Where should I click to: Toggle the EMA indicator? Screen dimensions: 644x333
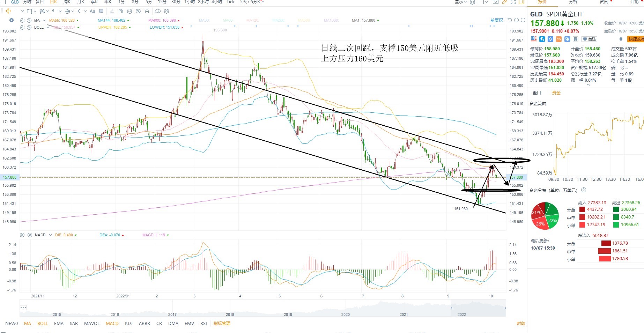coord(59,324)
